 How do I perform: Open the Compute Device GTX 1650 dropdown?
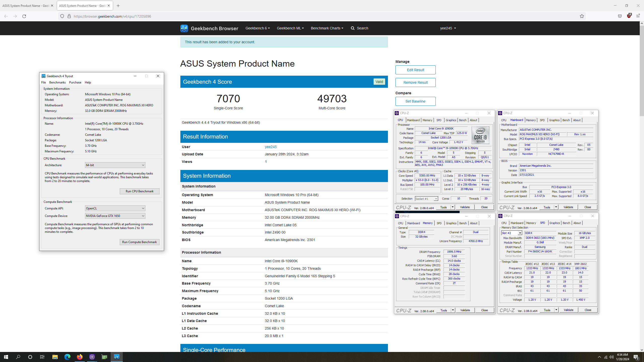[x=115, y=216]
